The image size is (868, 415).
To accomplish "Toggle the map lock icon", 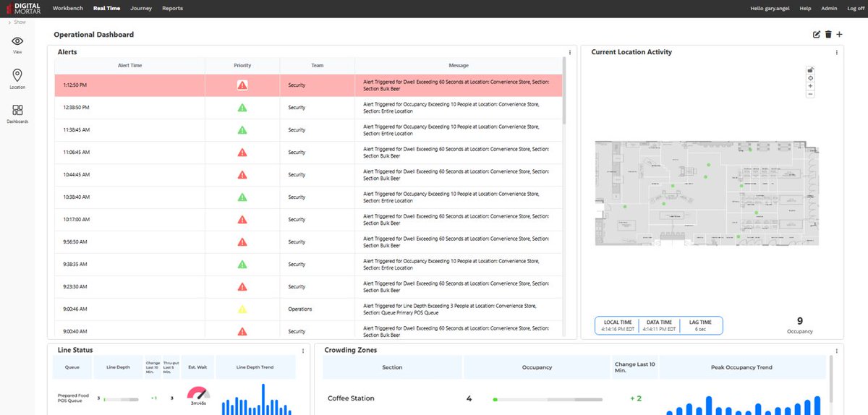I will tap(810, 70).
